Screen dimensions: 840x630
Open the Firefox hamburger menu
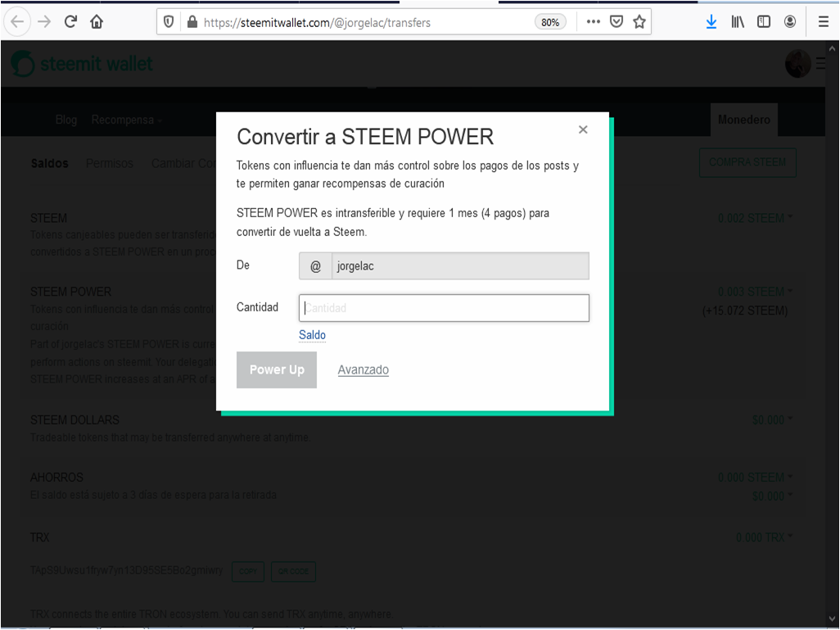[x=824, y=22]
